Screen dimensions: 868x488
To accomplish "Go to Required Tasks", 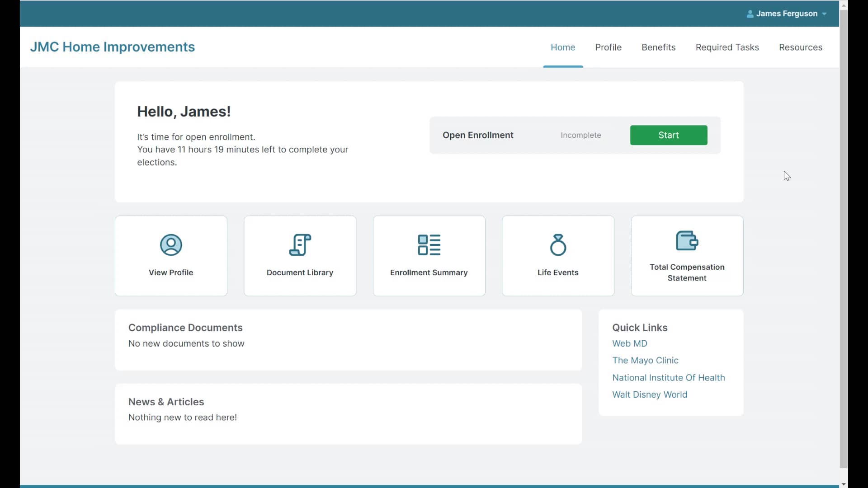I will click(727, 47).
